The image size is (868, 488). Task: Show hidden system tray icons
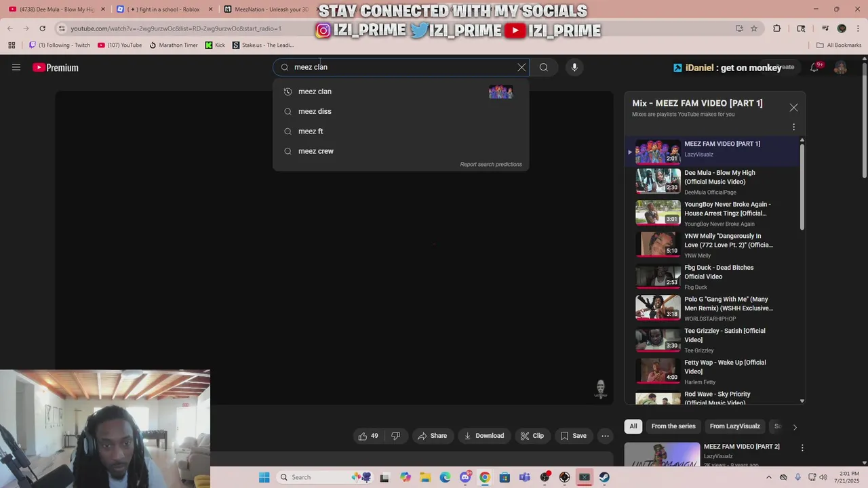pyautogui.click(x=768, y=477)
